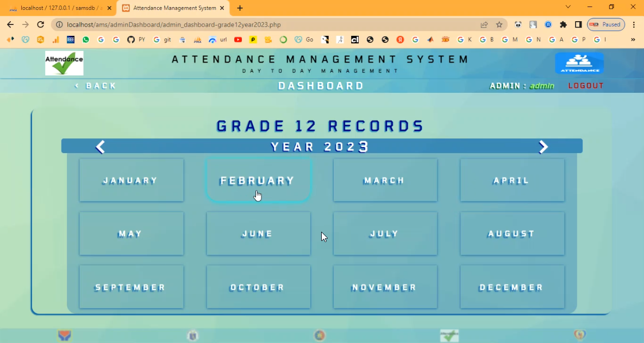644x343 pixels.
Task: Open May attendance records
Action: [x=132, y=233]
